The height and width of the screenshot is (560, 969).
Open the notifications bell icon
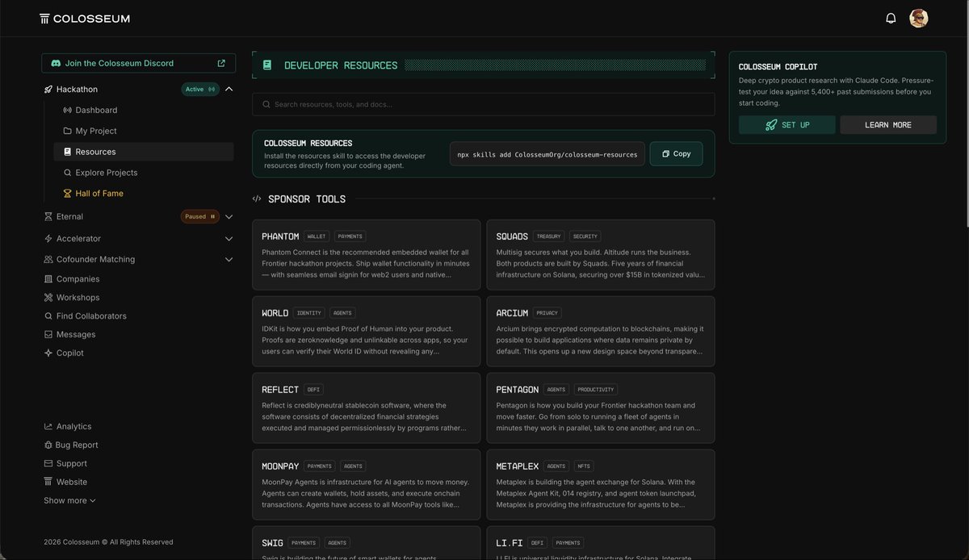(x=891, y=18)
